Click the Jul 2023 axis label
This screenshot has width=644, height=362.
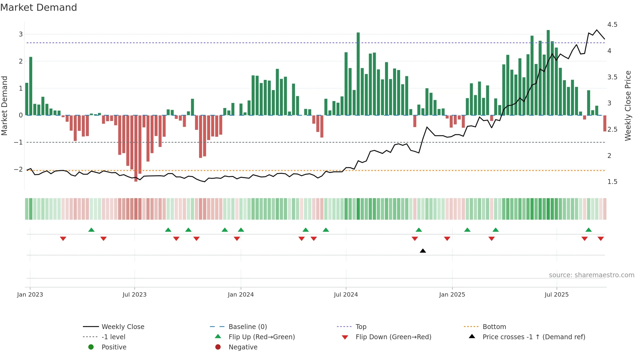tap(135, 294)
